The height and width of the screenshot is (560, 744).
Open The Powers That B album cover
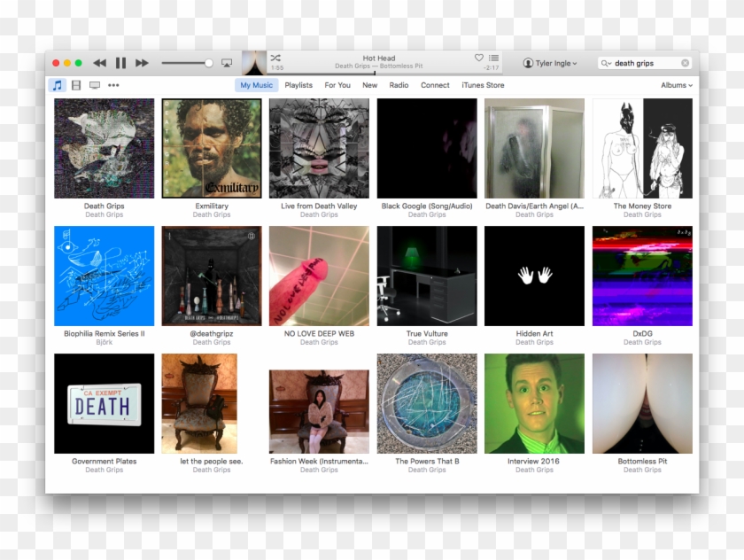tap(427, 403)
